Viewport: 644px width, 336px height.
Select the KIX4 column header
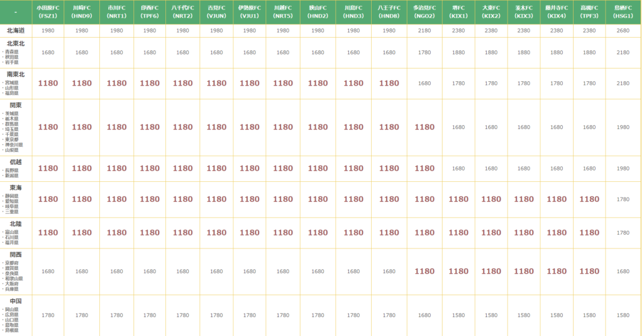coord(557,11)
